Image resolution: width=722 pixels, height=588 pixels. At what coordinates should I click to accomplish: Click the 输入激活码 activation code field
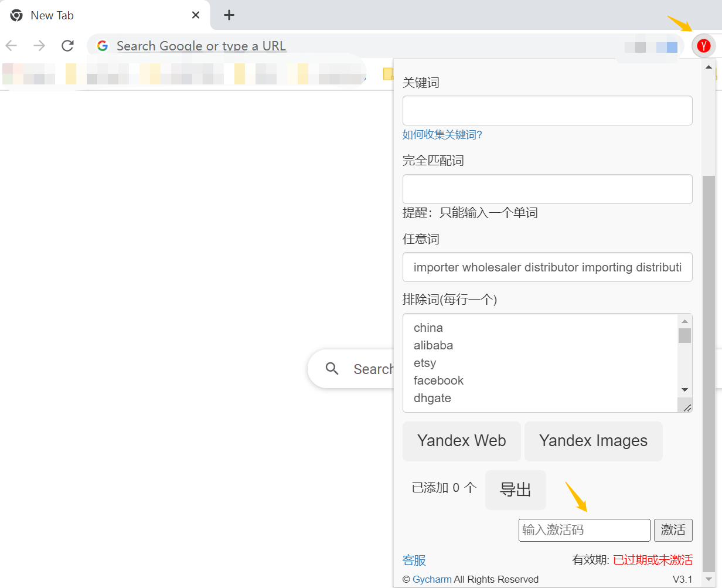(584, 530)
